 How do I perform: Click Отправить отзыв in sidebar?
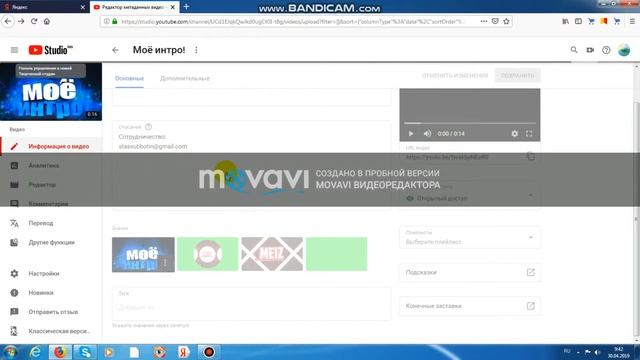tap(51, 311)
